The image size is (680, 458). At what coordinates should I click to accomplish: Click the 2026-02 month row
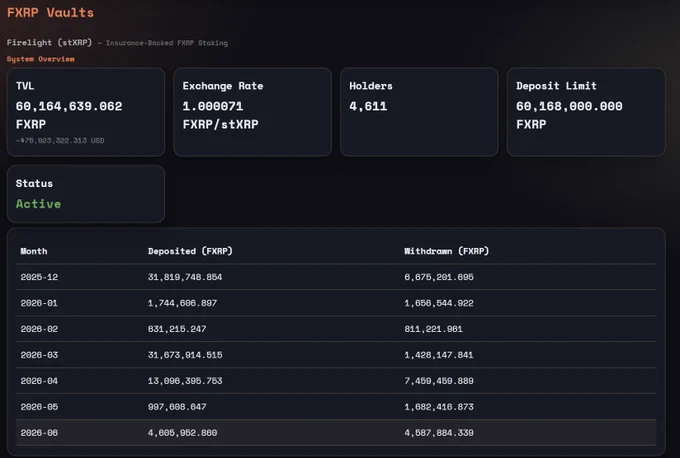click(336, 329)
